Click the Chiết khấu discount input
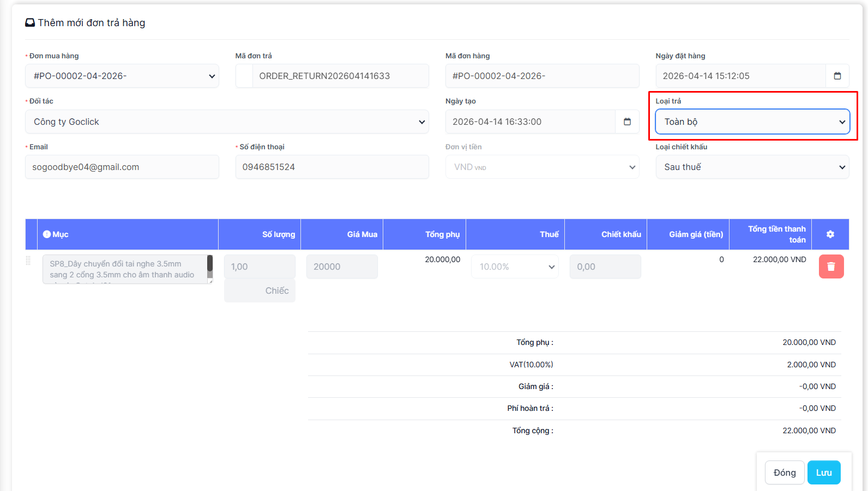Viewport: 868px width, 491px height. pos(605,267)
